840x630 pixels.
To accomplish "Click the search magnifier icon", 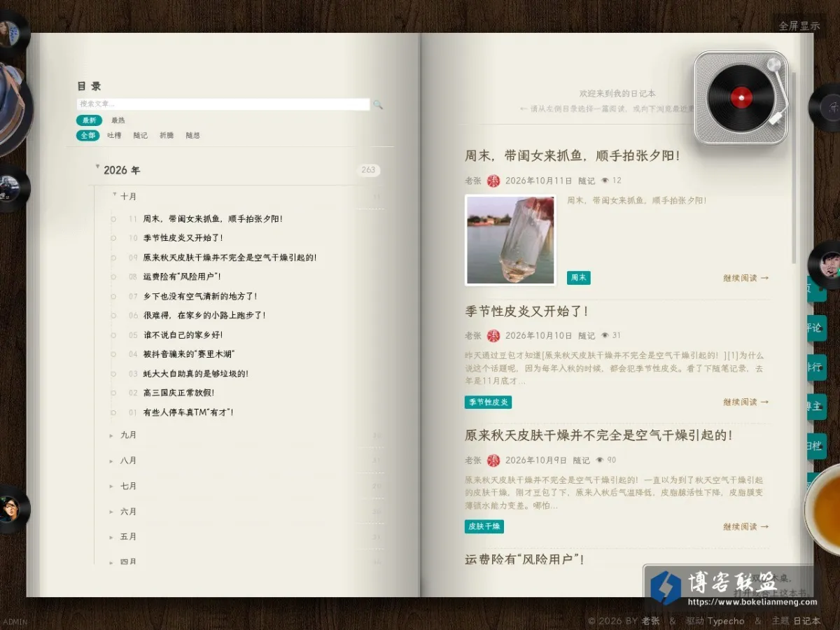I will pyautogui.click(x=378, y=105).
